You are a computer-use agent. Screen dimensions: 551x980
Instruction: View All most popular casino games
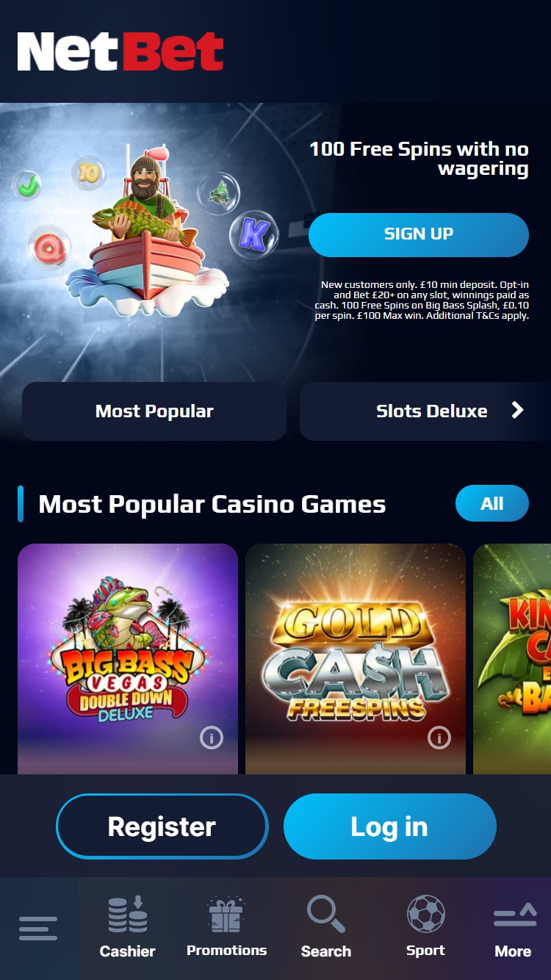(492, 503)
